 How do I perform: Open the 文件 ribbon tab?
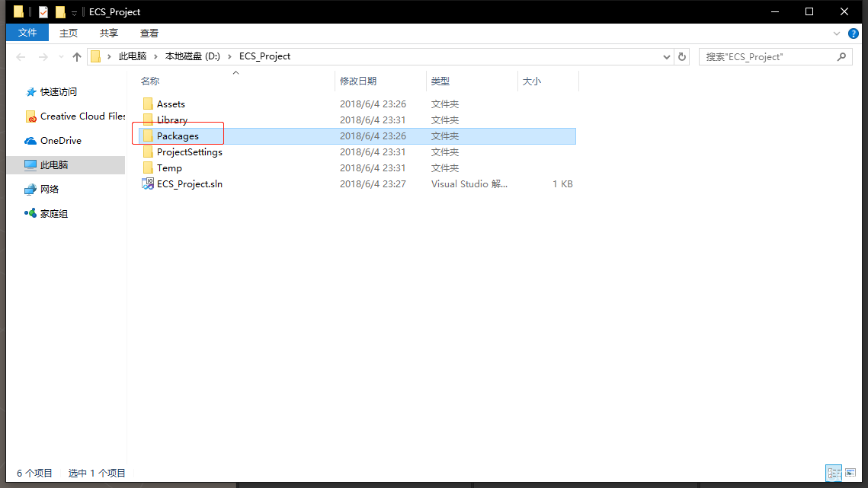[27, 33]
